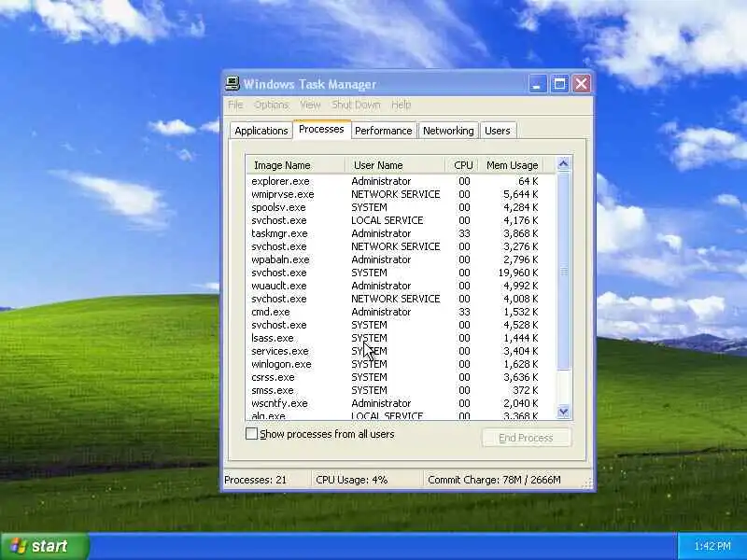Select the services.exe process

tap(401, 351)
